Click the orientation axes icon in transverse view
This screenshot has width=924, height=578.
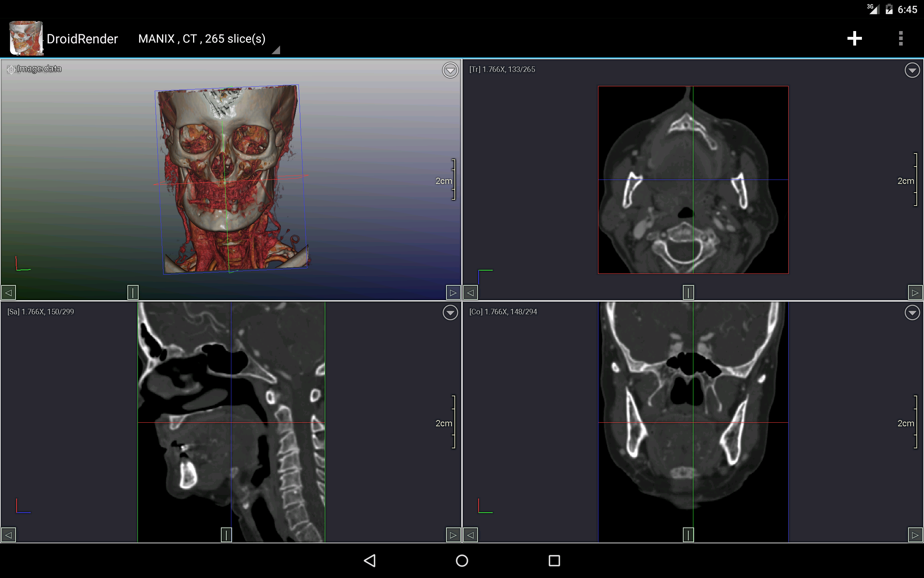click(485, 277)
